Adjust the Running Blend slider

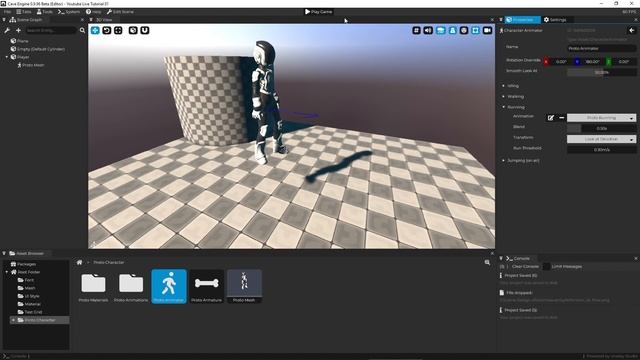coord(602,128)
